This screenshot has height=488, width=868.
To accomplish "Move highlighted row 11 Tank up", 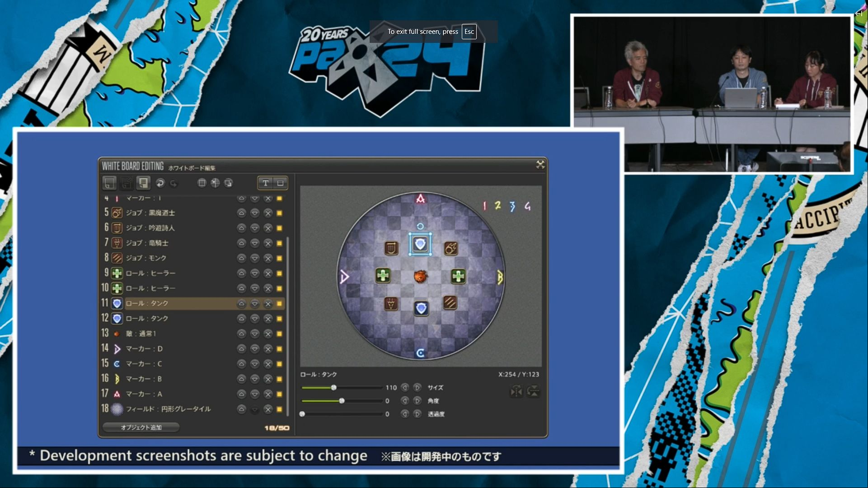I will coord(242,303).
